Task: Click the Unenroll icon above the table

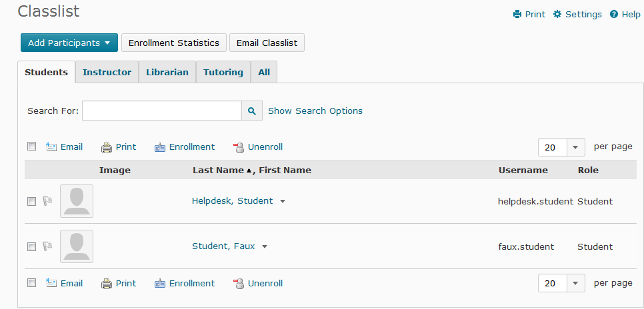Action: 239,147
